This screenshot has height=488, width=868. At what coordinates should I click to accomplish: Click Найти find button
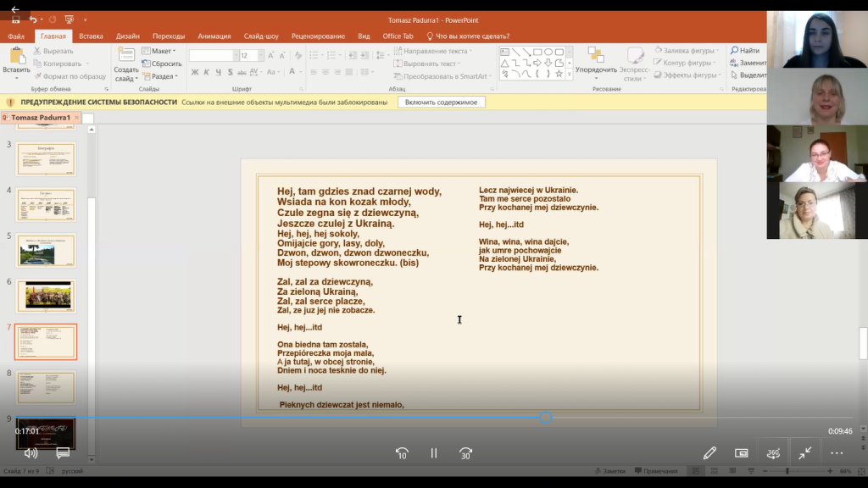coord(745,50)
